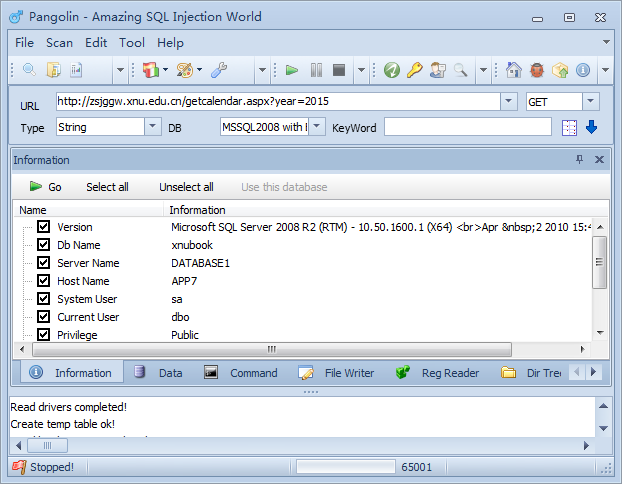The image size is (622, 484).
Task: Open the colored cube package icon
Action: [x=151, y=70]
